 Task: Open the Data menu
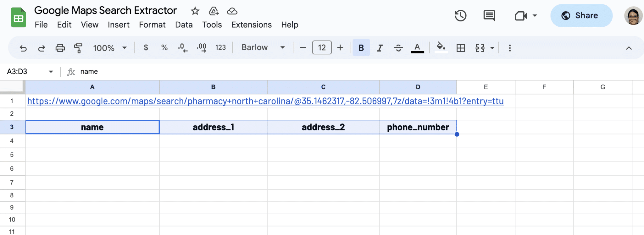click(184, 25)
